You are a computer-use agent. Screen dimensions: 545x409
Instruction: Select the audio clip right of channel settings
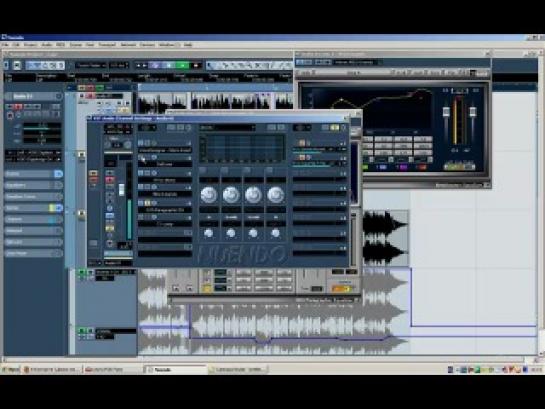[385, 238]
